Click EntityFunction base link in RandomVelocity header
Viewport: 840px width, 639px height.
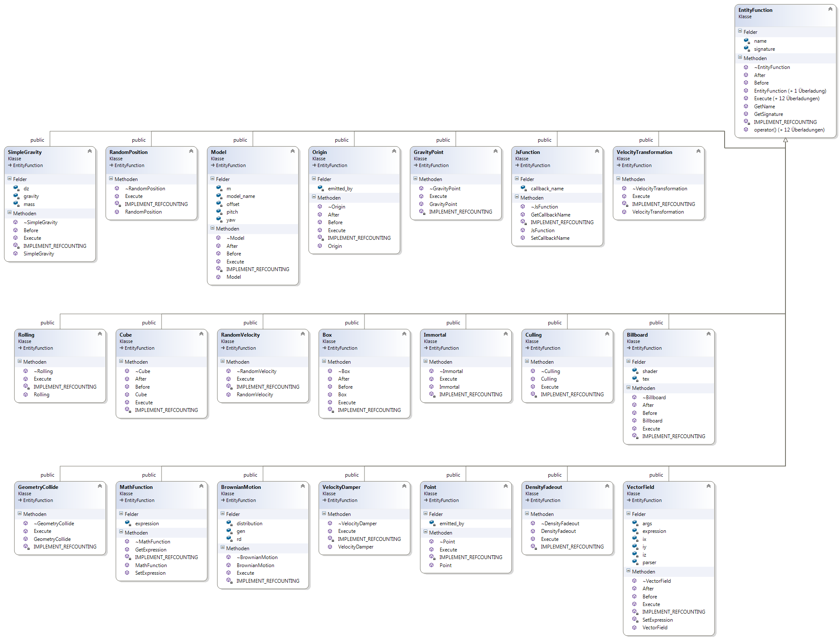pos(241,348)
